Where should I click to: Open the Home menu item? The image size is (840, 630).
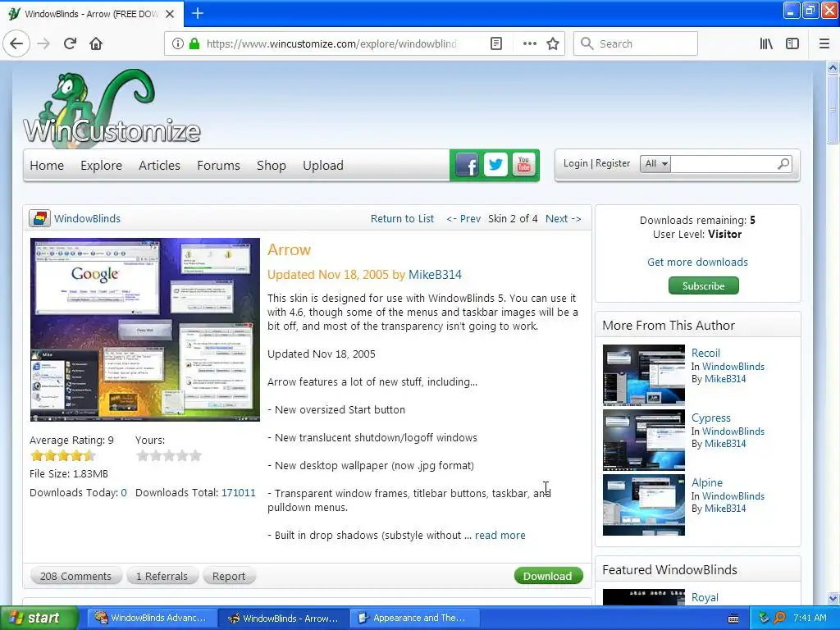coord(47,166)
